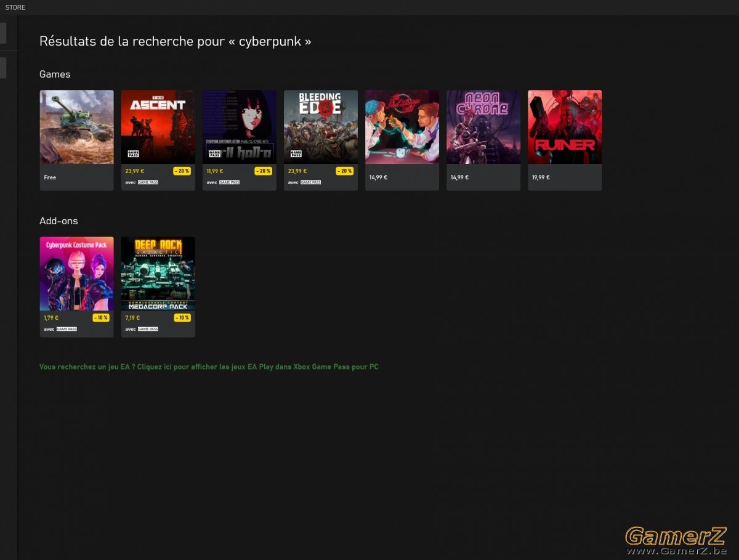Follow the EA Play Xbox Game Pass link
Viewport: 739px width, 560px height.
coord(209,367)
